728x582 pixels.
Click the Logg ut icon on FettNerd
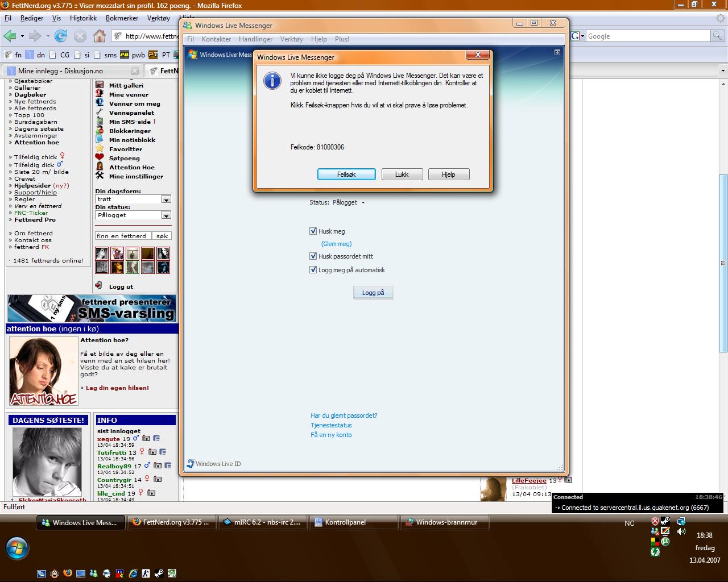[99, 286]
